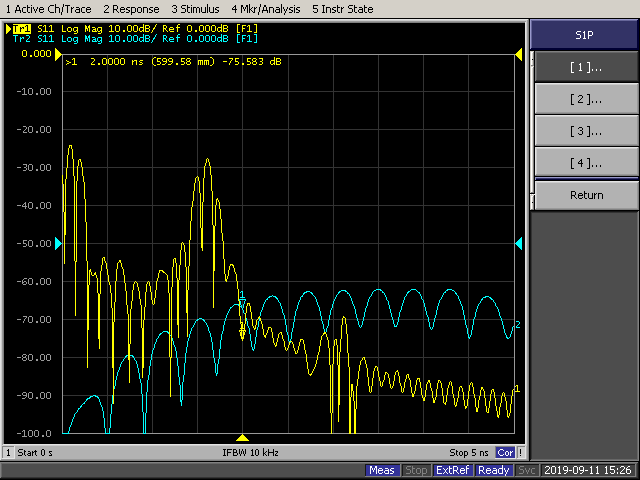The height and width of the screenshot is (480, 640).
Task: Select the Tr1 trace label
Action: tap(22, 29)
